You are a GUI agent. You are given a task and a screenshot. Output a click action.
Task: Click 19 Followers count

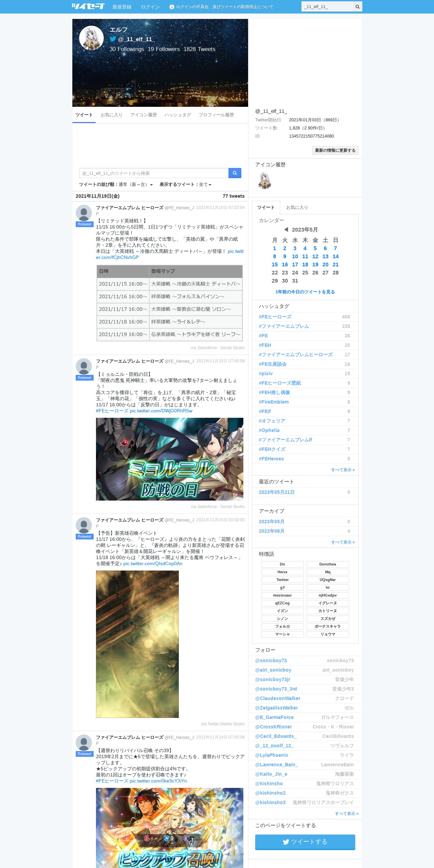tap(164, 49)
